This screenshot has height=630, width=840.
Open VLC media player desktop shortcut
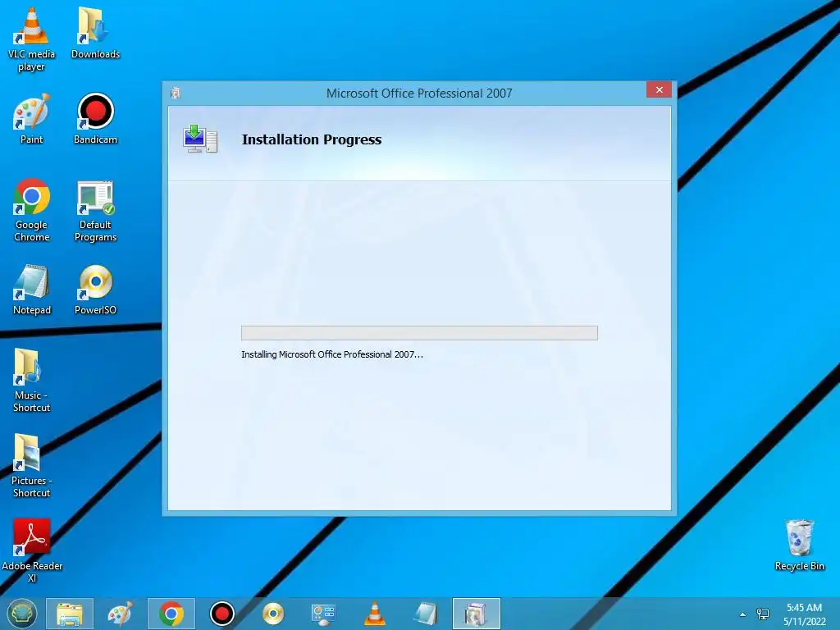(32, 39)
